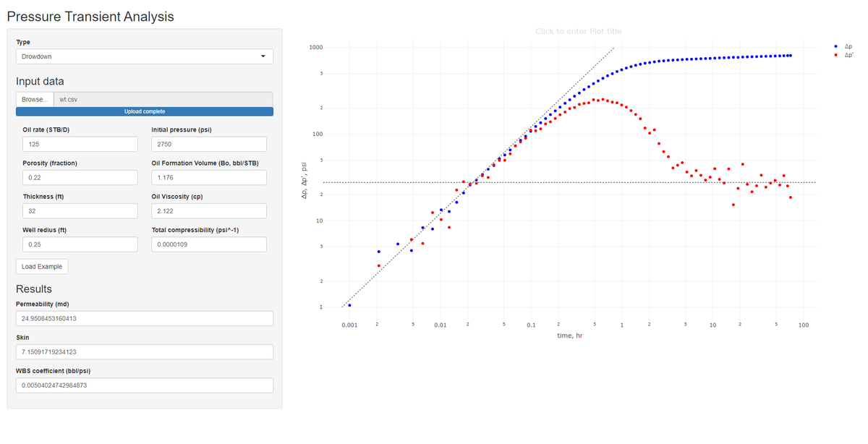Click the plot title placeholder text
This screenshot has width=868, height=444.
[578, 31]
